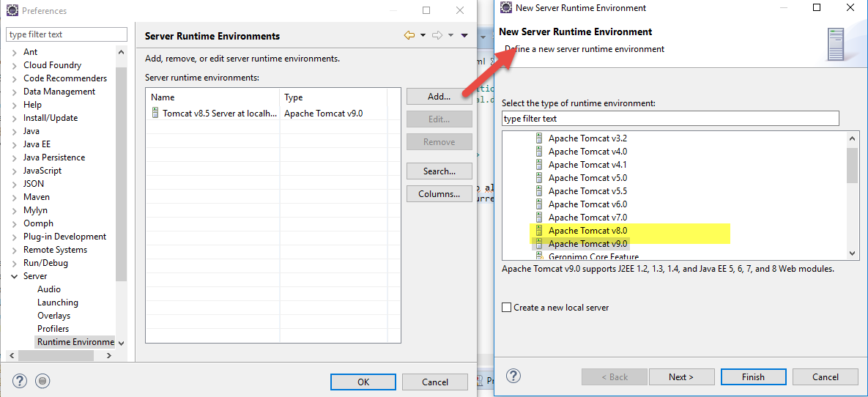Click the back arrow navigation icon in Preferences
868x397 pixels.
(x=409, y=35)
